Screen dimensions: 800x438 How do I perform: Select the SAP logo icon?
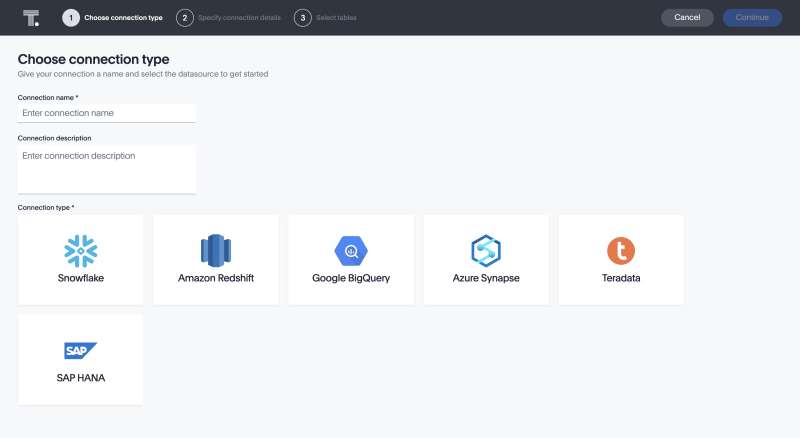click(81, 351)
